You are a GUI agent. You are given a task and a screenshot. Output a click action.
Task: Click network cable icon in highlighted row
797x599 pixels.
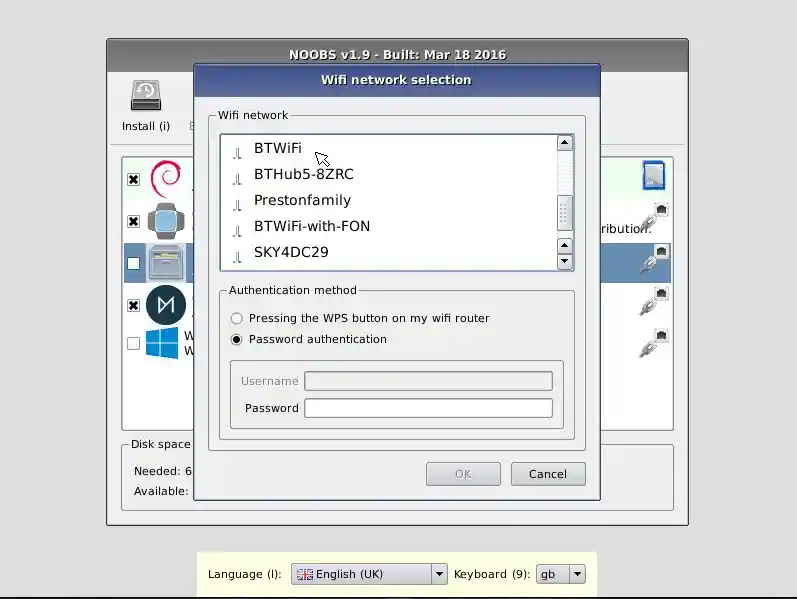653,259
